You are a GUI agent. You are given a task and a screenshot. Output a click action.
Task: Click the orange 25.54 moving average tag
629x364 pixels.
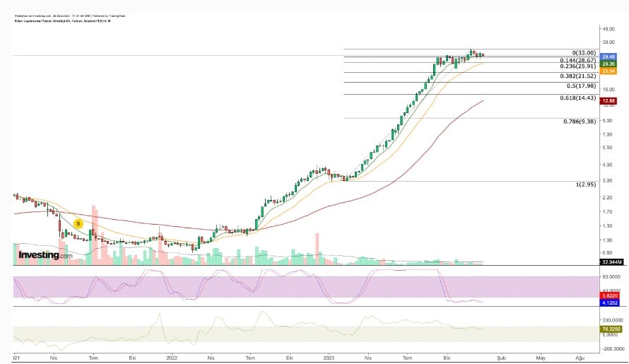click(608, 71)
